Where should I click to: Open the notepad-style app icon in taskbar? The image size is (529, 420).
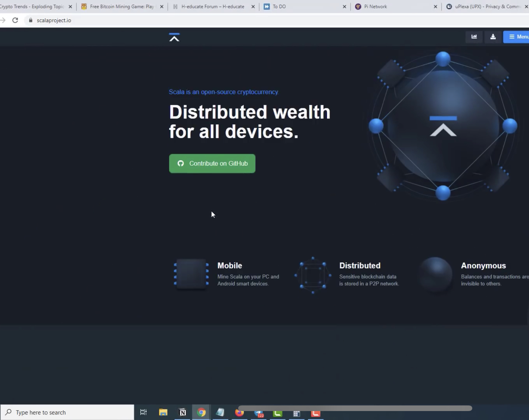[x=220, y=412]
